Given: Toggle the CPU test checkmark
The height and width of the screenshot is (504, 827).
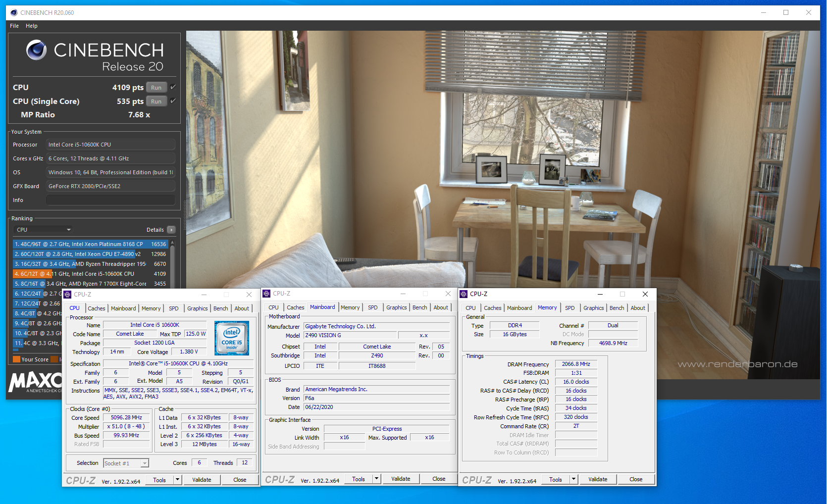Looking at the screenshot, I should (x=173, y=87).
